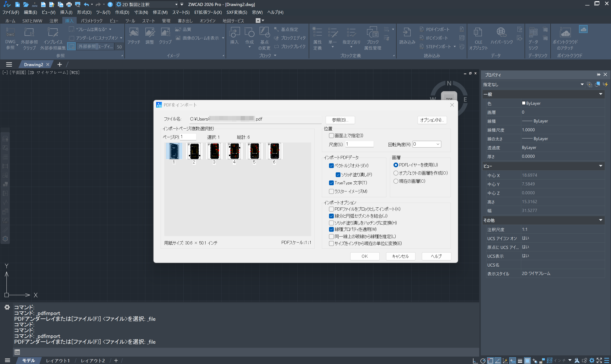Collapse the 一般 properties section
The height and width of the screenshot is (364, 611).
click(x=600, y=94)
